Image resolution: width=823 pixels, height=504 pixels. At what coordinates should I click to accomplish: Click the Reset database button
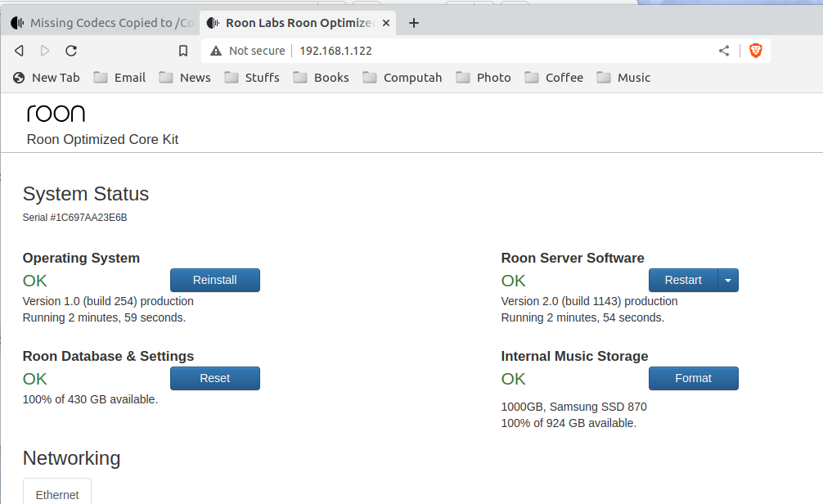click(214, 378)
